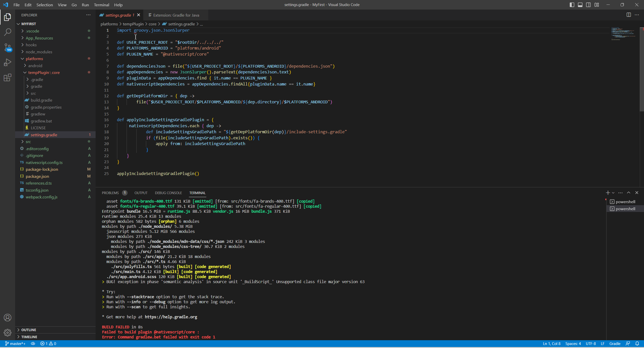Image resolution: width=644 pixels, height=348 pixels.
Task: Click the split editor right icon
Action: pos(628,15)
